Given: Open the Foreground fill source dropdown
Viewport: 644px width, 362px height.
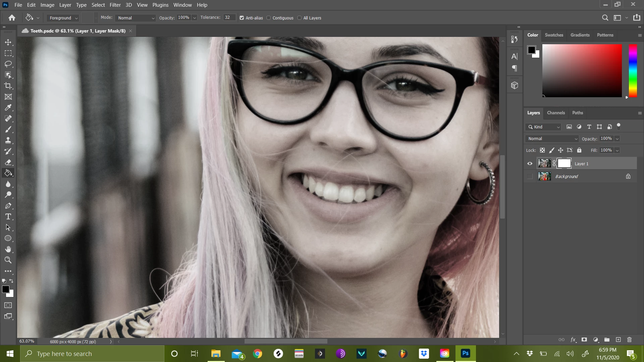Looking at the screenshot, I should [63, 18].
